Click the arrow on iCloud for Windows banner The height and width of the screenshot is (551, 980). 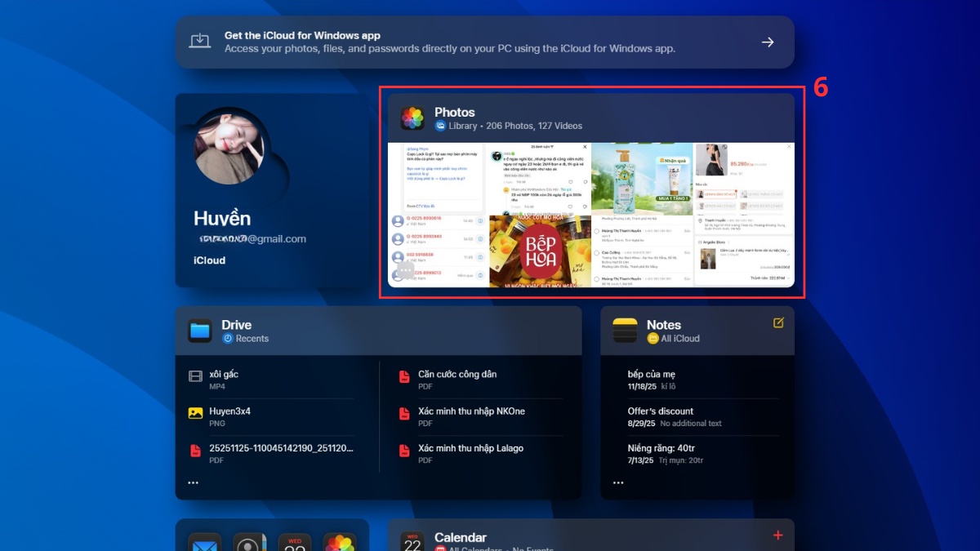point(768,42)
